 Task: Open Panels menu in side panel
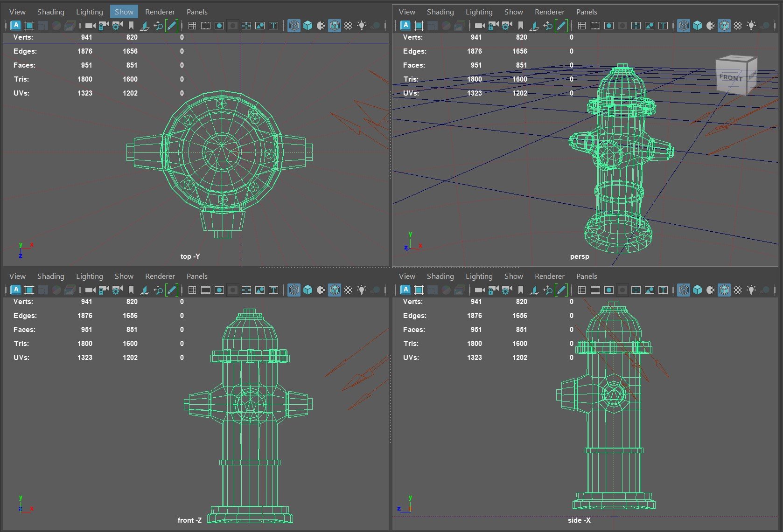(x=587, y=276)
